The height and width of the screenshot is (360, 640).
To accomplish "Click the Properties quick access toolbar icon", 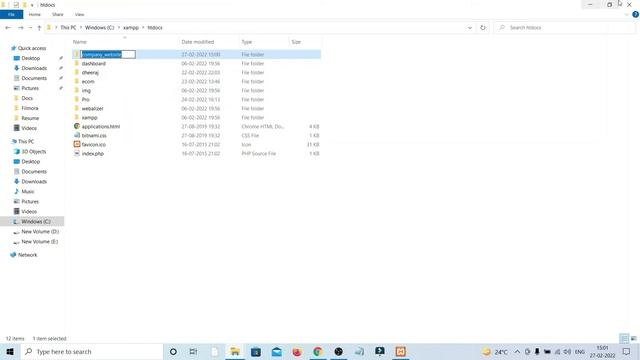I will click(x=16, y=5).
